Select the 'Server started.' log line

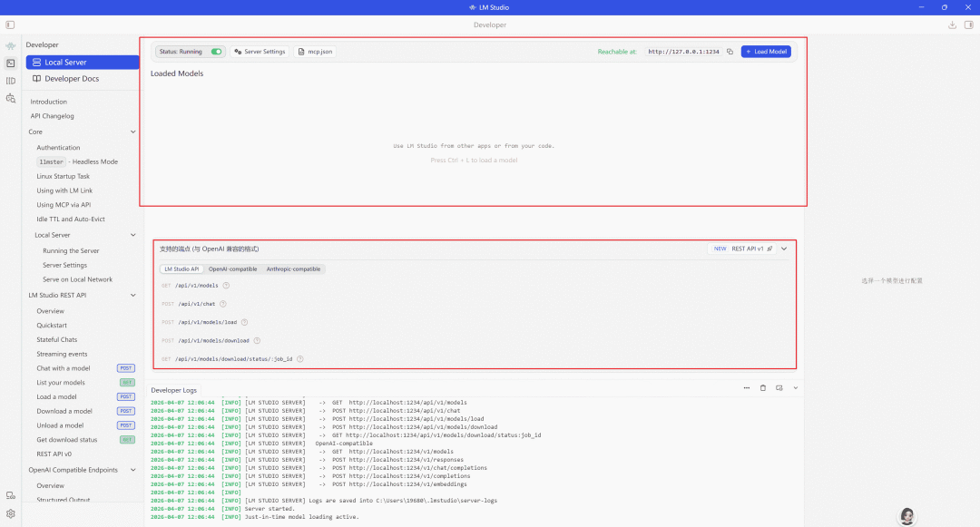pyautogui.click(x=269, y=509)
